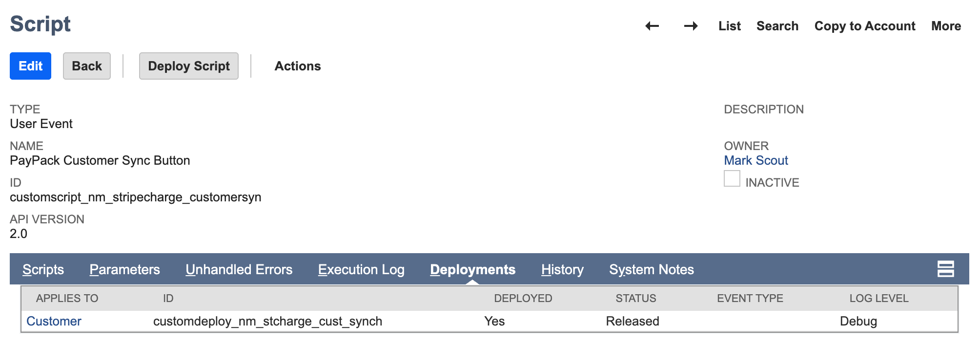View the Unhandled Errors tab
The height and width of the screenshot is (347, 980).
click(x=239, y=269)
